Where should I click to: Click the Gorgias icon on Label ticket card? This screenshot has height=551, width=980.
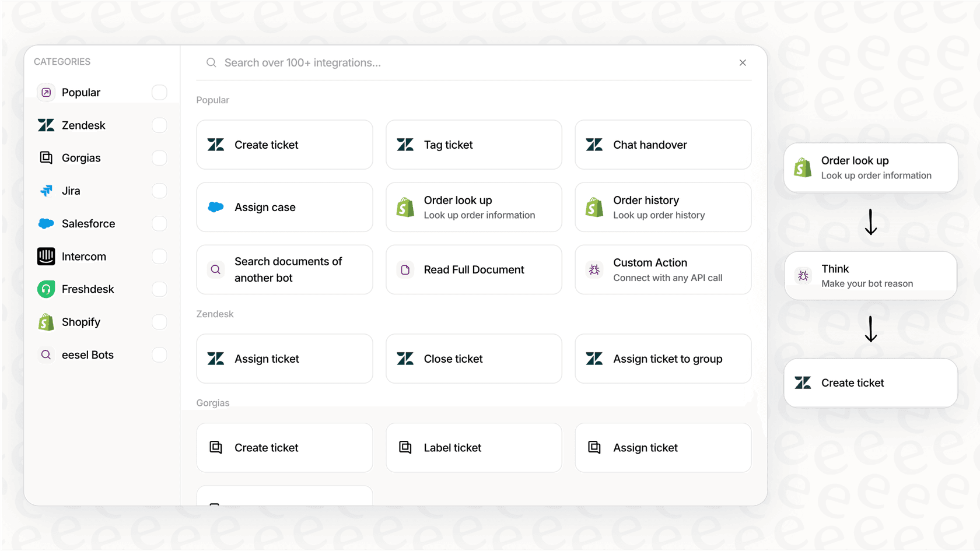tap(405, 447)
